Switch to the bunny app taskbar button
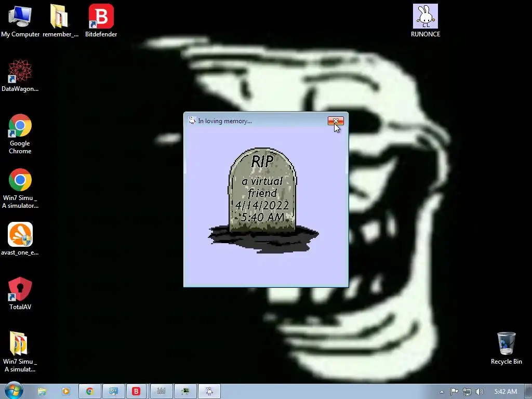 [x=209, y=392]
